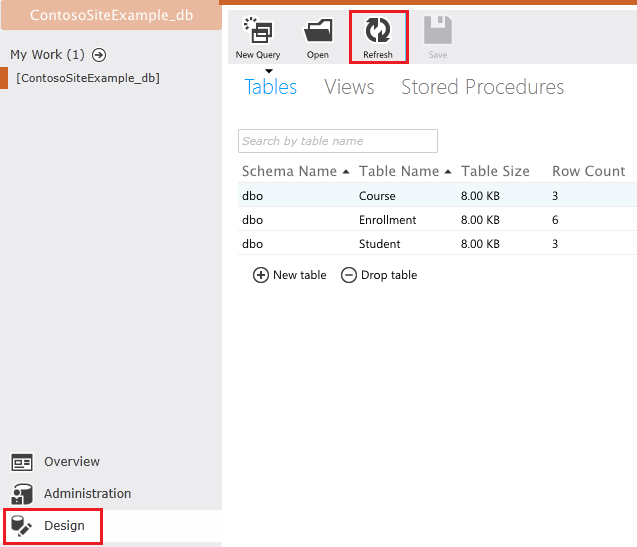The height and width of the screenshot is (547, 637).
Task: Click the minus icon for Drop table
Action: pos(349,275)
